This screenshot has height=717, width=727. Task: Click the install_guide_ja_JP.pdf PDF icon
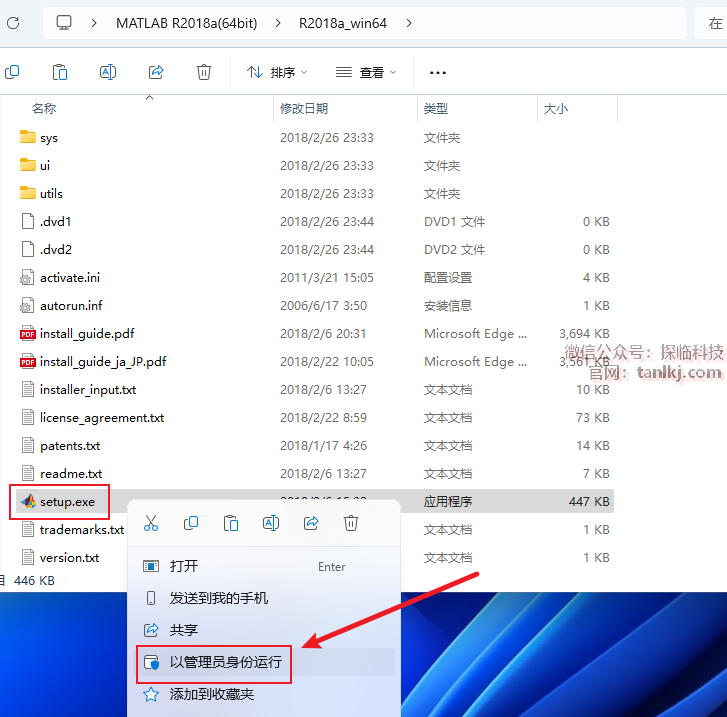28,361
